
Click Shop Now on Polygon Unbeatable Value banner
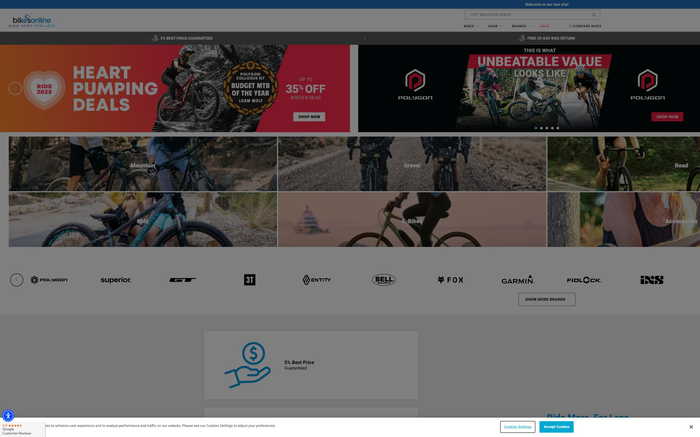pyautogui.click(x=667, y=117)
